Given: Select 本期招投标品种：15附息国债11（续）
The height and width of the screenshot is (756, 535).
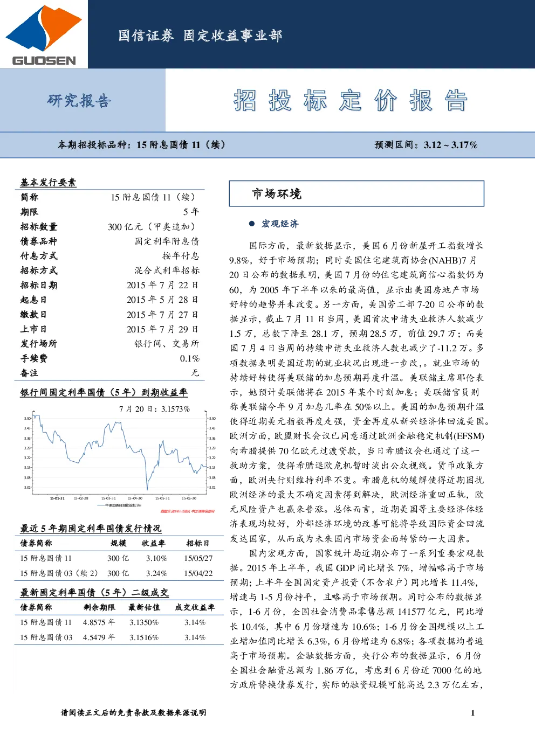Looking at the screenshot, I should (x=142, y=144).
